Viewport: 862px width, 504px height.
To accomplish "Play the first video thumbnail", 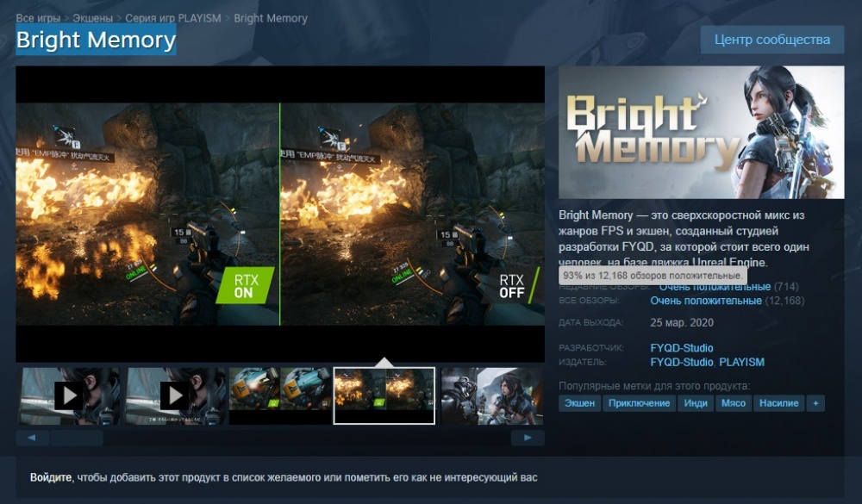I will pyautogui.click(x=69, y=395).
